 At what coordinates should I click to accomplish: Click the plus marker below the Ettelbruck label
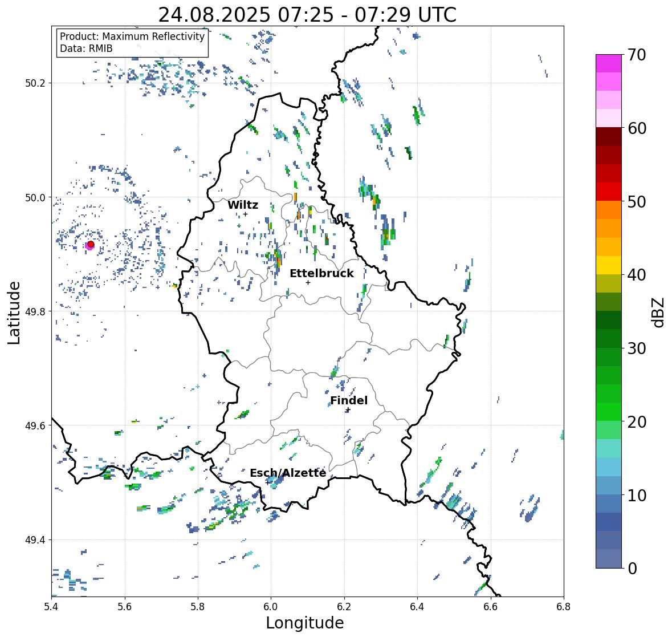308,282
